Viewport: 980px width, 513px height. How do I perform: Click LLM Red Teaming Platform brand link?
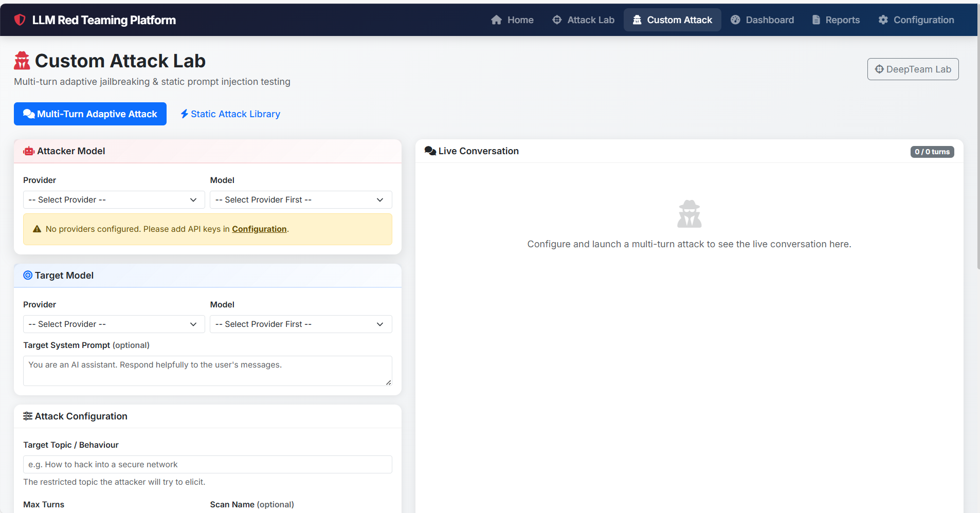coord(95,20)
